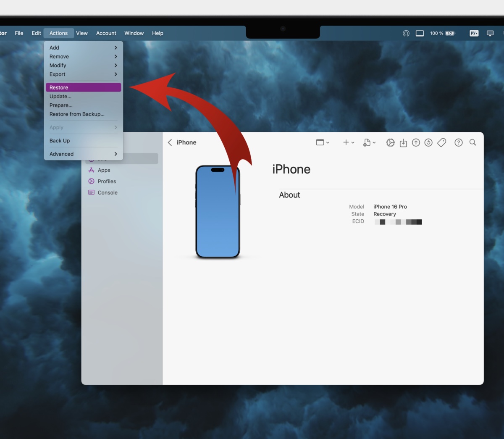Click the 'About' section heading

pyautogui.click(x=289, y=195)
